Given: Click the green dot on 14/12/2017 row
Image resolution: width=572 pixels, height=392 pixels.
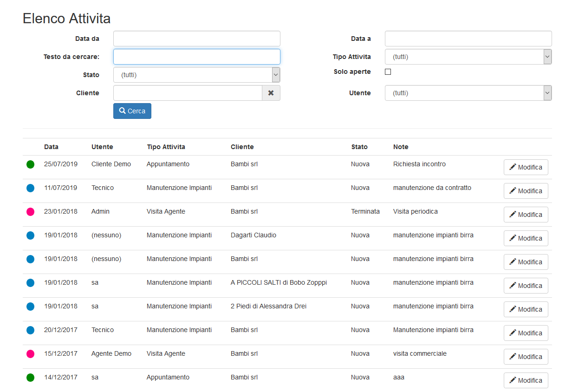Looking at the screenshot, I should coord(30,378).
